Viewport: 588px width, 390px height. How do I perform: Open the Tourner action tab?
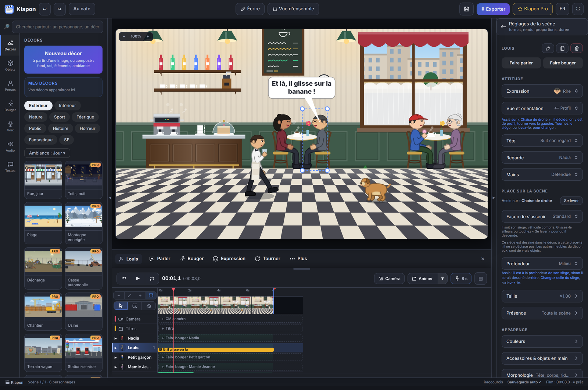(268, 259)
